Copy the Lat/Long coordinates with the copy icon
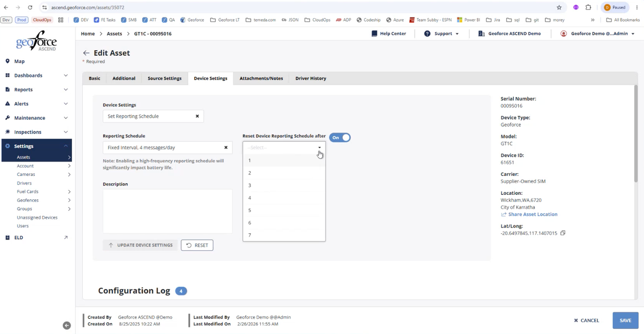This screenshot has height=334, width=644. point(563,233)
